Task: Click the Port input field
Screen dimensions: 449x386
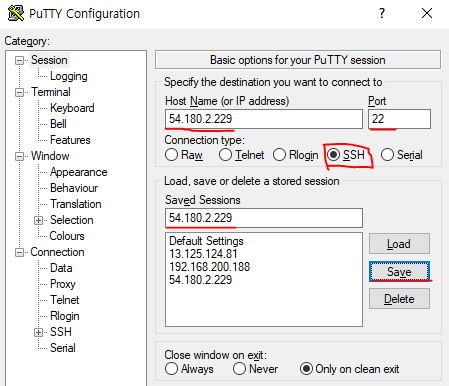Action: pos(399,119)
